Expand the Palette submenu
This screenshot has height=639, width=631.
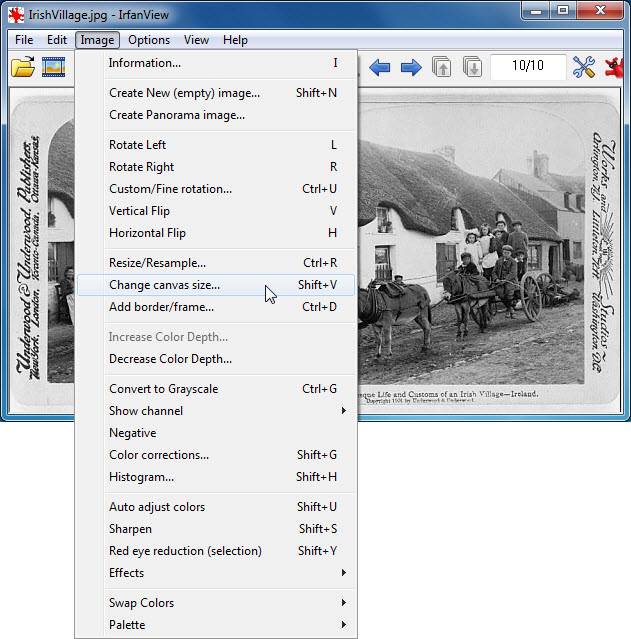tap(216, 625)
